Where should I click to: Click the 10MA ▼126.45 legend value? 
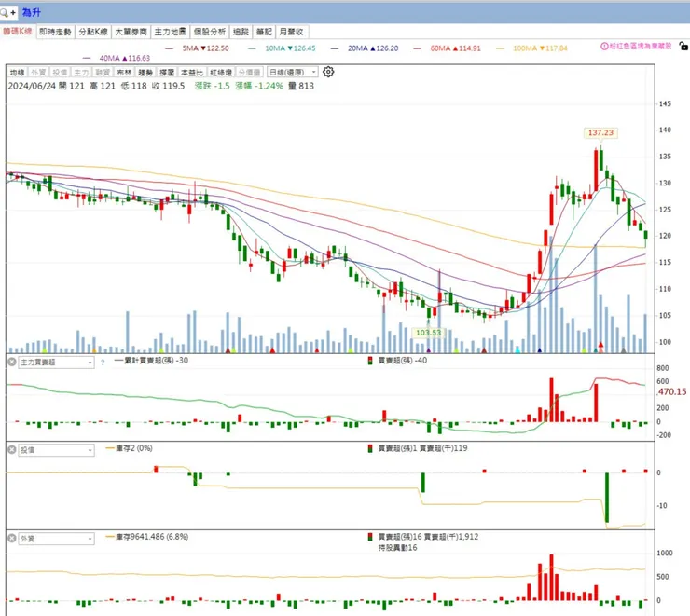(290, 48)
